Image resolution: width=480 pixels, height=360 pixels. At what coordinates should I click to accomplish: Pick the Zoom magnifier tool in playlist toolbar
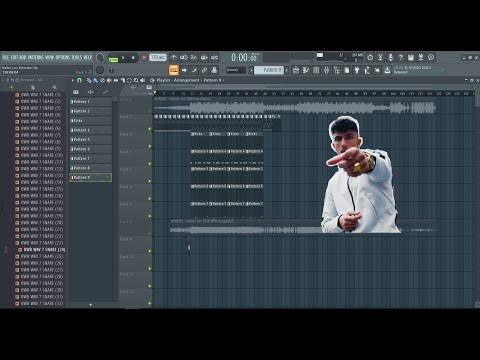click(136, 80)
